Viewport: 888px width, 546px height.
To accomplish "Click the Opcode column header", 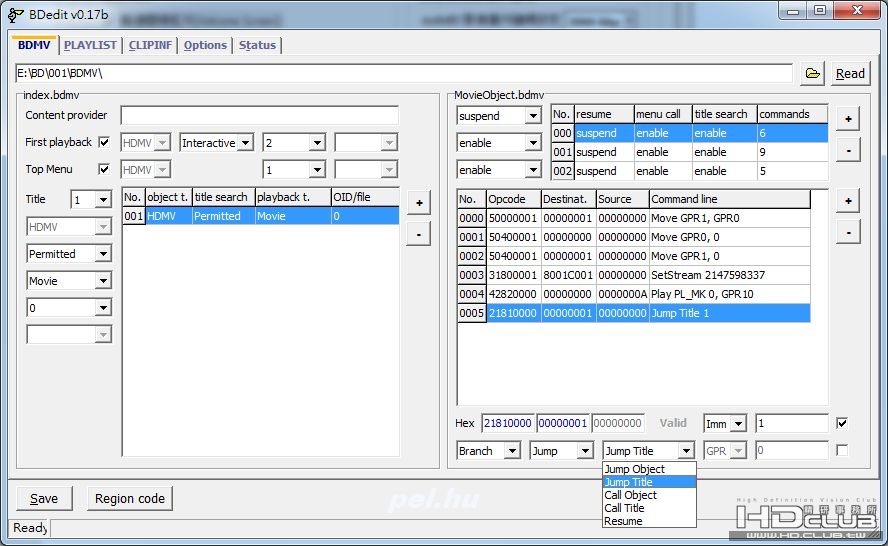I will 513,199.
